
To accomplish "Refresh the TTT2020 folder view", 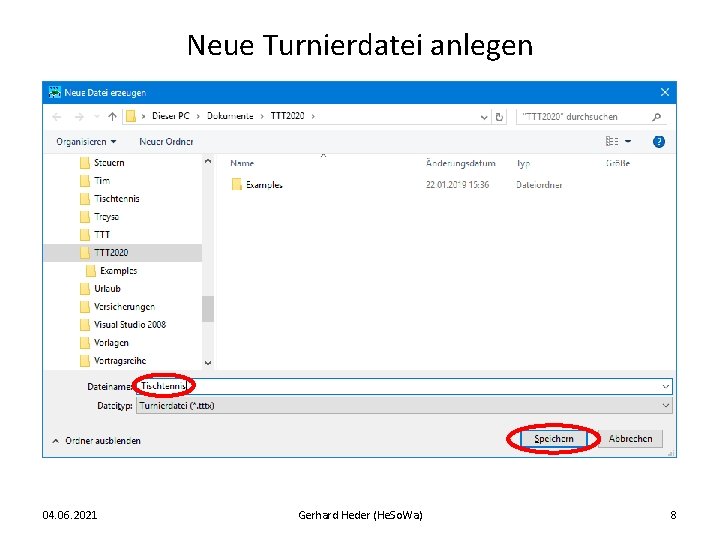I will click(x=499, y=117).
